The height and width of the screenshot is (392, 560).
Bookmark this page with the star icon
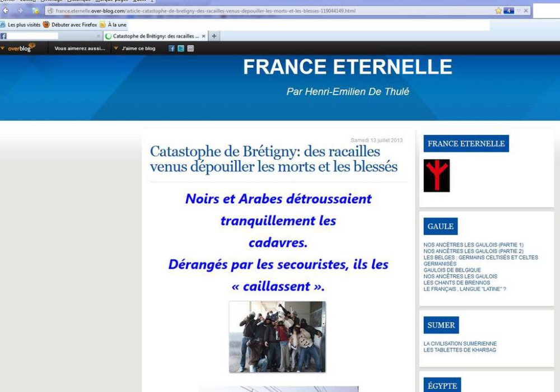click(498, 11)
